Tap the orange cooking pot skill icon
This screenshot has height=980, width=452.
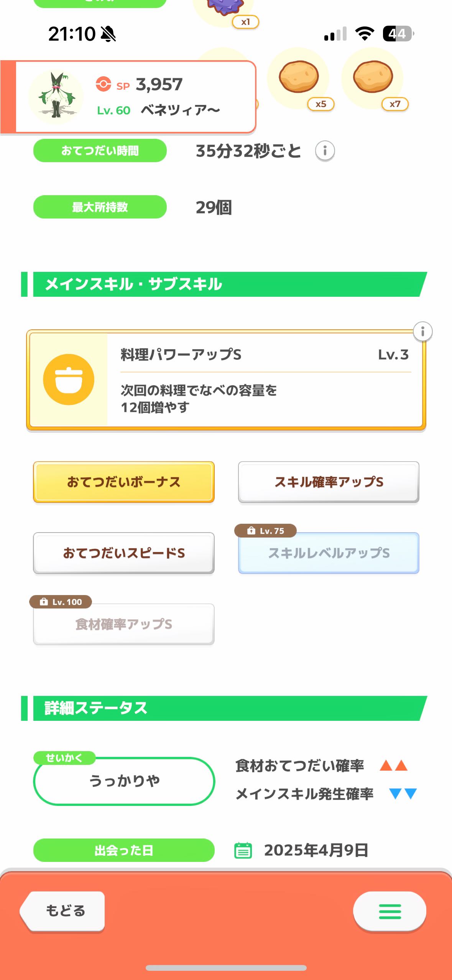tap(69, 379)
